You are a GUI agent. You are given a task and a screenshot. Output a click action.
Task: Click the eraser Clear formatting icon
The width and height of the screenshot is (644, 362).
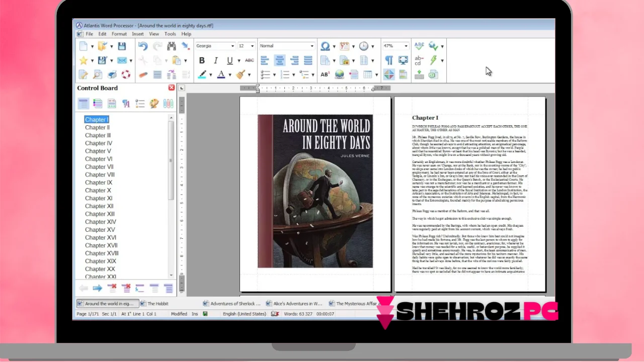pos(143,74)
